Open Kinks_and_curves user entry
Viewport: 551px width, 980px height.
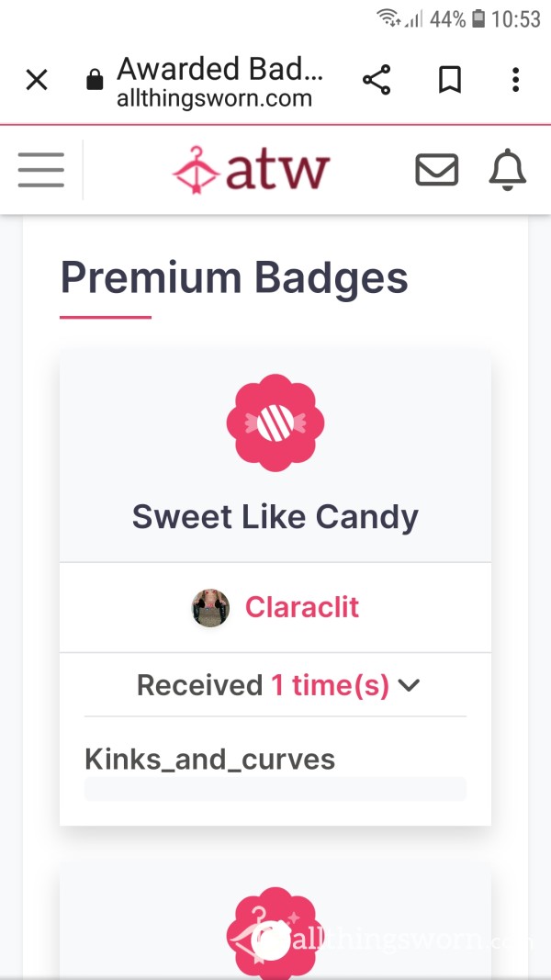pyautogui.click(x=210, y=760)
